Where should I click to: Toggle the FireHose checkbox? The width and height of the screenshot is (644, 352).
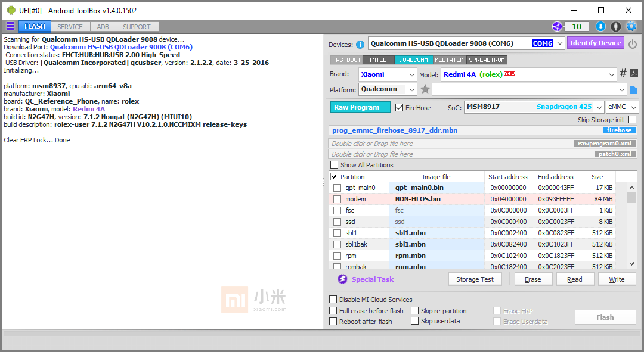point(399,107)
